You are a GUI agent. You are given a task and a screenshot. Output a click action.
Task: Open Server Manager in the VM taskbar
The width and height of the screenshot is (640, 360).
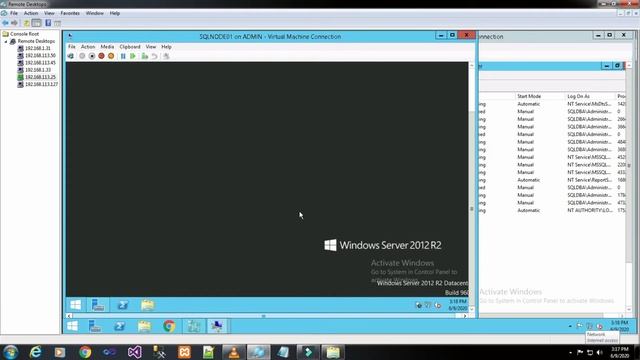[x=98, y=304]
